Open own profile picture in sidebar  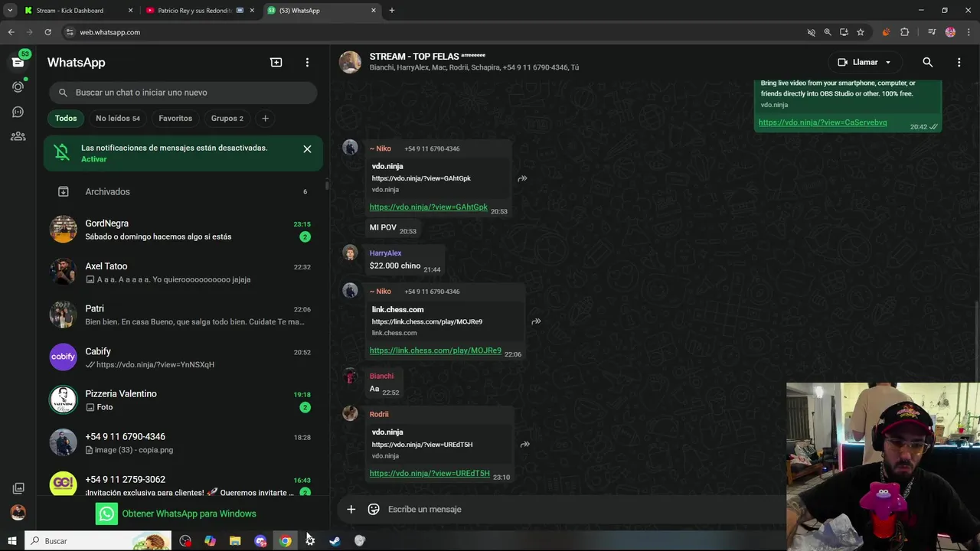[x=18, y=513]
